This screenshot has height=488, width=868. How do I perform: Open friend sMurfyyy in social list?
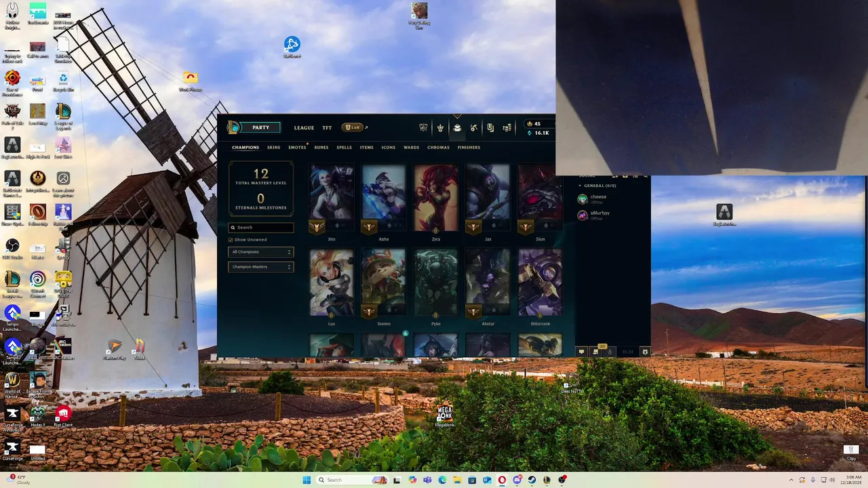click(x=599, y=215)
